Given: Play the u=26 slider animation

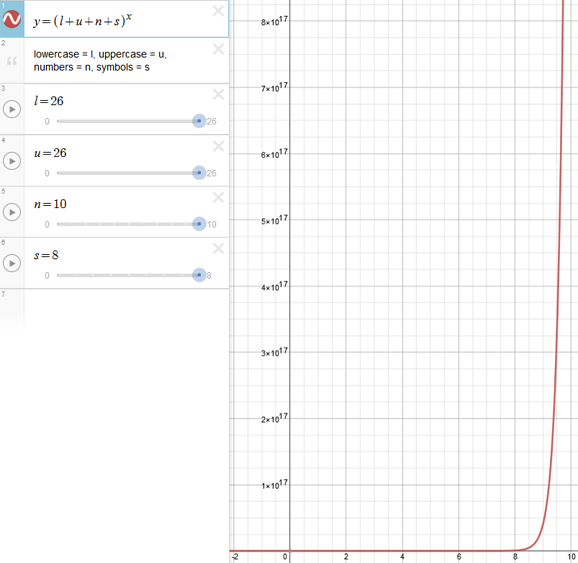Looking at the screenshot, I should (x=12, y=161).
